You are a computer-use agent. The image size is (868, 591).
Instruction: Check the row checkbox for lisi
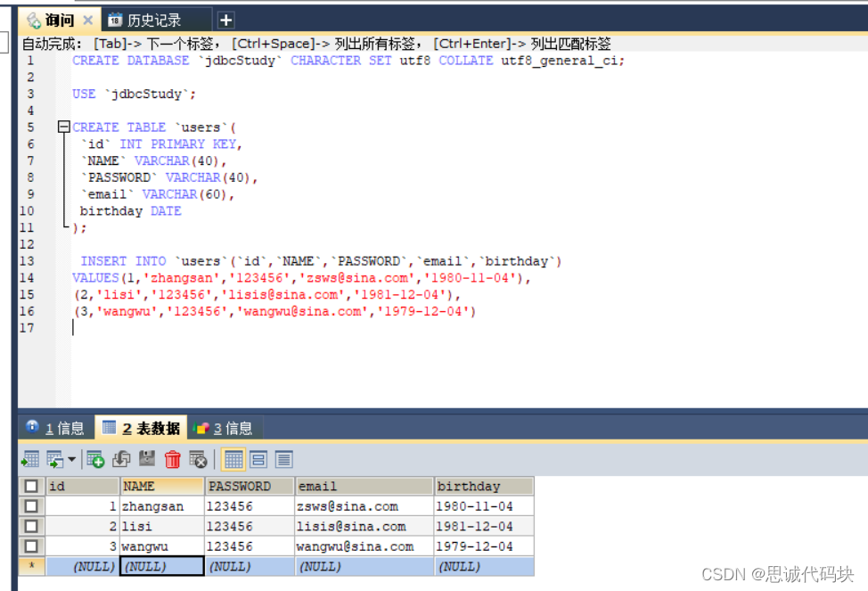coord(31,526)
